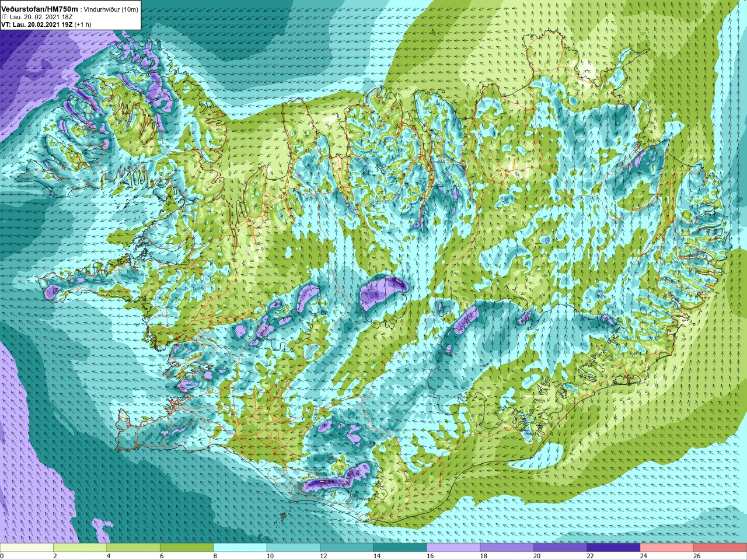Click the light cyan 8–10 legend swatch
The image size is (747, 560).
240,548
